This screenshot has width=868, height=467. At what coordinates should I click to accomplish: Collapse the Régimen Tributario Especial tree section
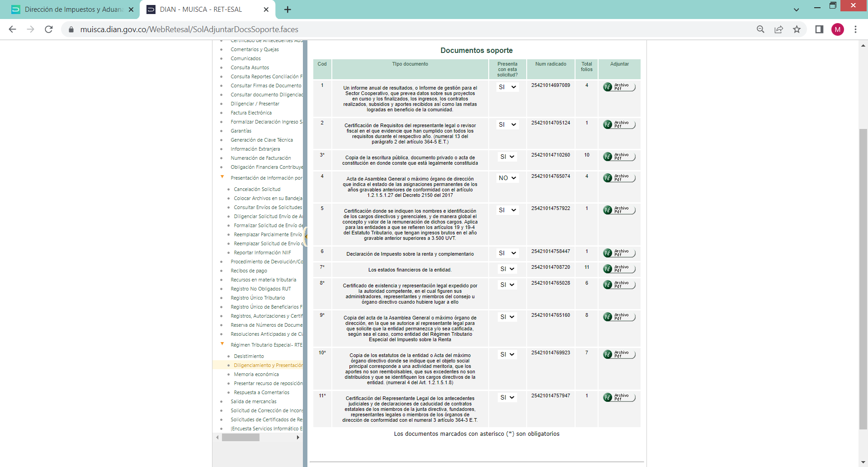pos(222,344)
